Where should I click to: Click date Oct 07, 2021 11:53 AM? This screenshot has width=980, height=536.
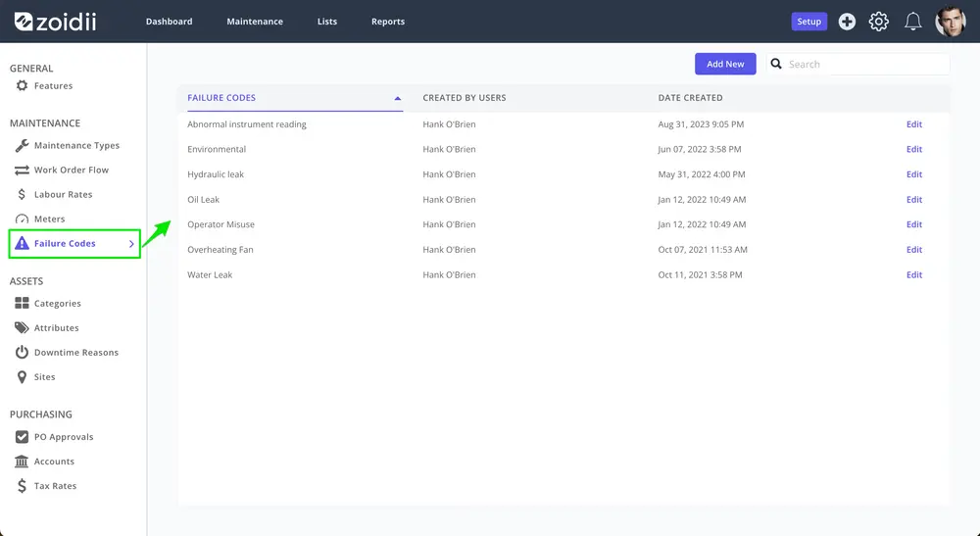tap(703, 249)
